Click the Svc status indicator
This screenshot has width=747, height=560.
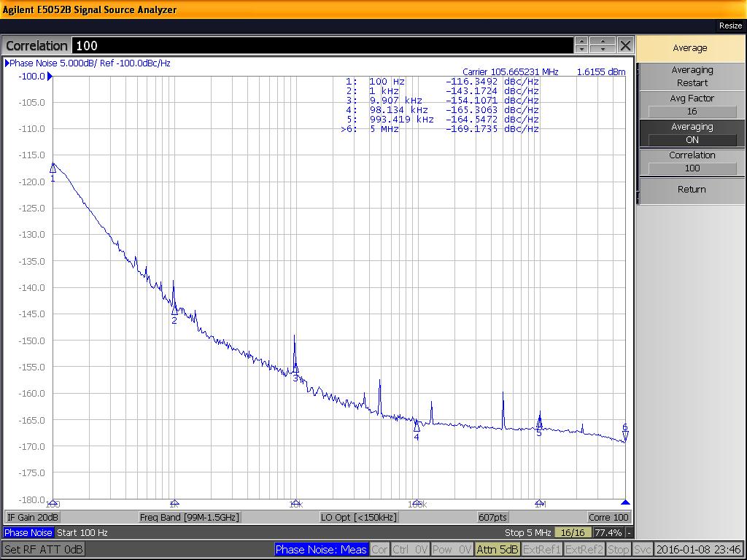tap(643, 550)
